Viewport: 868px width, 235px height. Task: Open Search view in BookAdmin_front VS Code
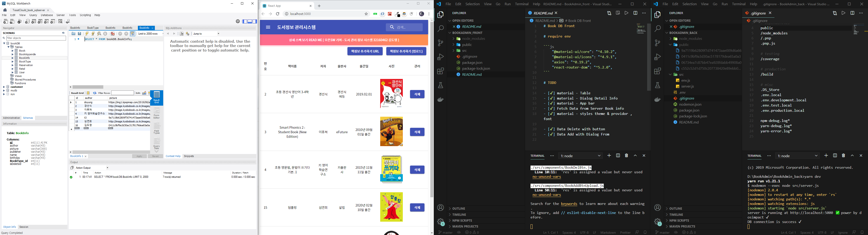point(440,29)
